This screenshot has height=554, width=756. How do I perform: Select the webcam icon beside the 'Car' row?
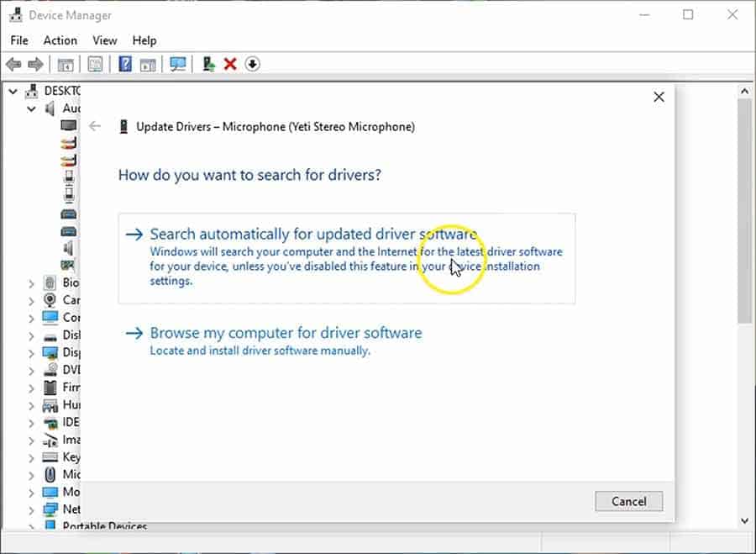[x=50, y=300]
